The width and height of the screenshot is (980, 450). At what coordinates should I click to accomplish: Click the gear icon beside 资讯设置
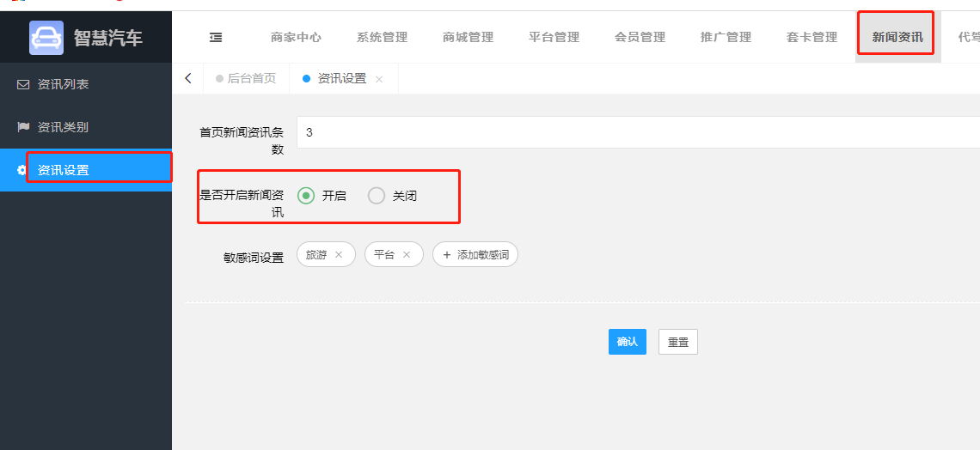[x=21, y=170]
